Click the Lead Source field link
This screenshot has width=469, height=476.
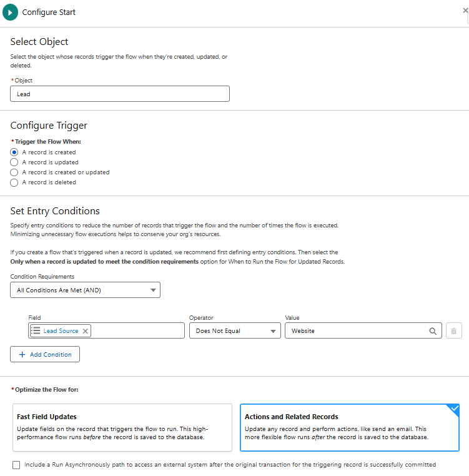click(61, 331)
